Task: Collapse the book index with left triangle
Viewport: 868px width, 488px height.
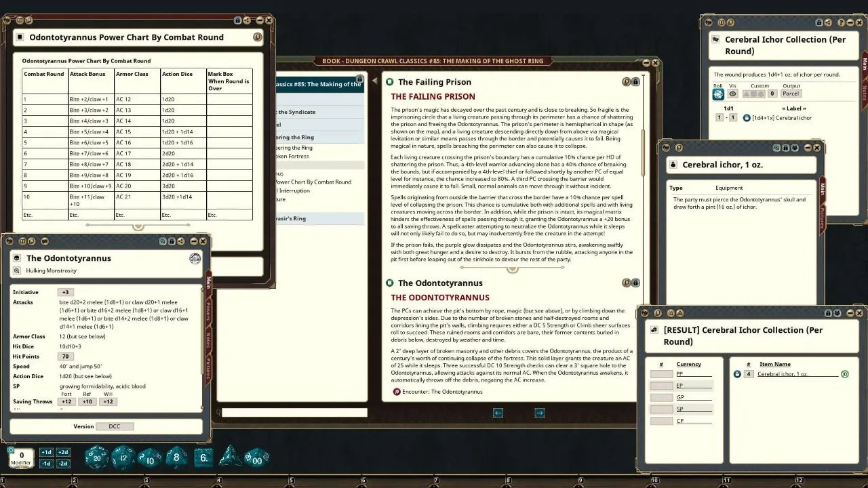Action: (x=374, y=81)
